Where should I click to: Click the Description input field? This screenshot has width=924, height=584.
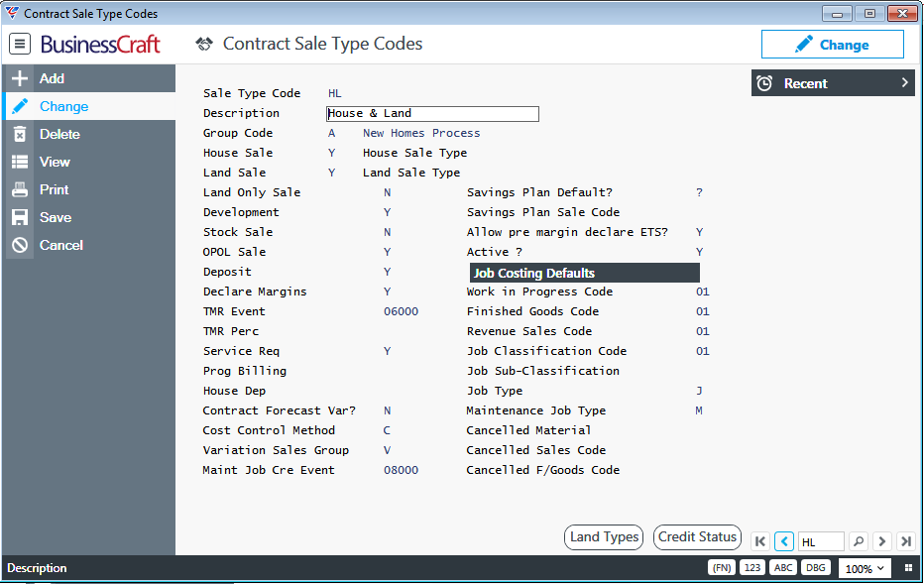(x=432, y=114)
